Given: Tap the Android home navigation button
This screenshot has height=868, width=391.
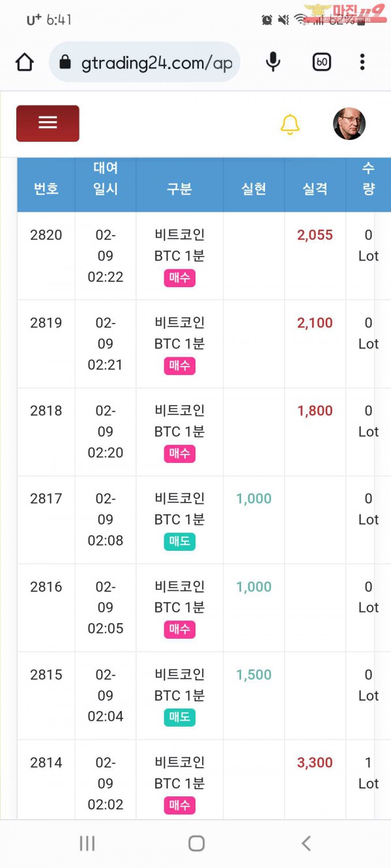Looking at the screenshot, I should click(x=196, y=843).
